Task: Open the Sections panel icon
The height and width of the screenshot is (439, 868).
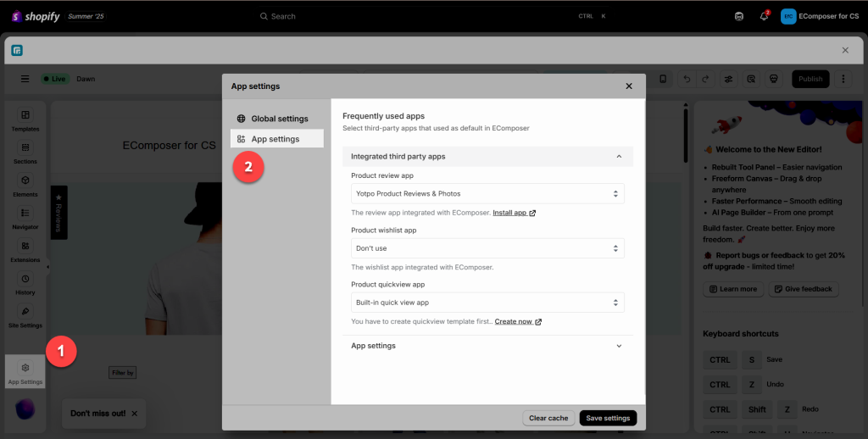Action: 25,147
